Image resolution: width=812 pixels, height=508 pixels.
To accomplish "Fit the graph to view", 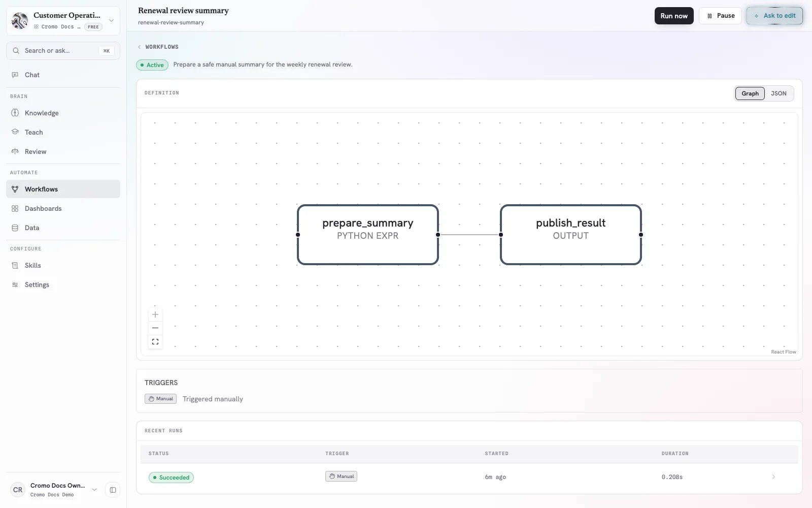I will pyautogui.click(x=155, y=342).
